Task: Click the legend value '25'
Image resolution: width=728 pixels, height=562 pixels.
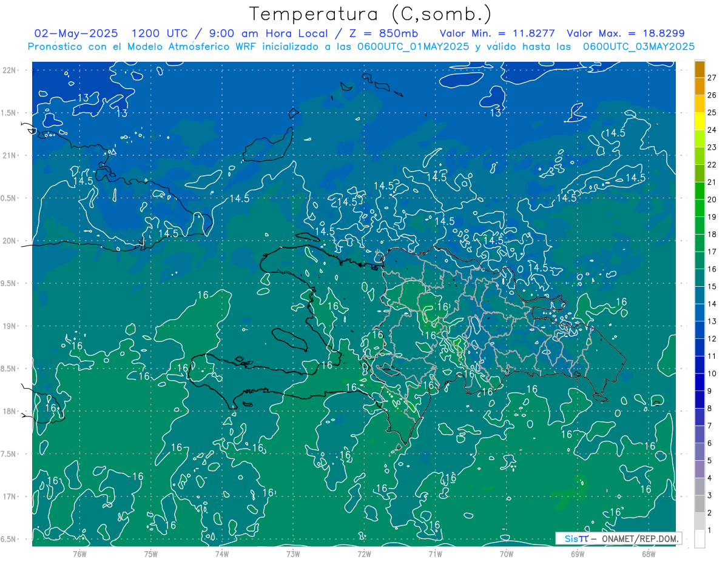Action: click(712, 113)
